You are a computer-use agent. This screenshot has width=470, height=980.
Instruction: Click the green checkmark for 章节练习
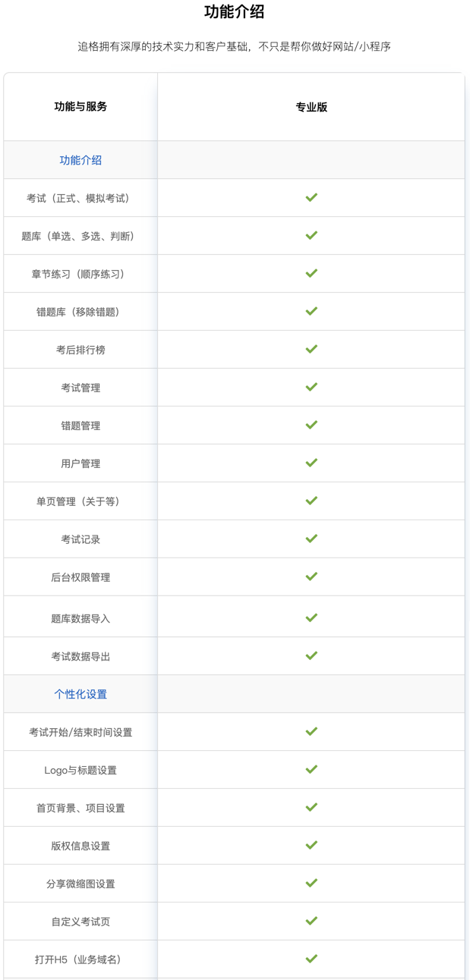click(x=311, y=273)
